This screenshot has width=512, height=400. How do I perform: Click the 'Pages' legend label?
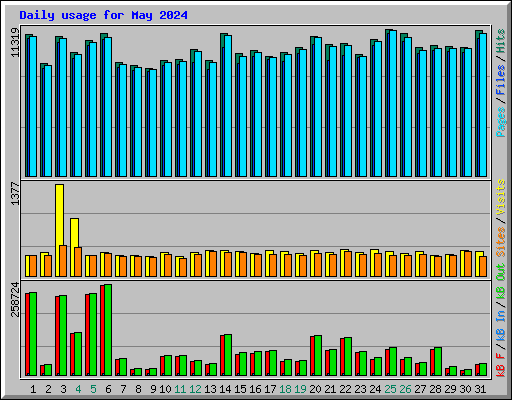(500, 122)
